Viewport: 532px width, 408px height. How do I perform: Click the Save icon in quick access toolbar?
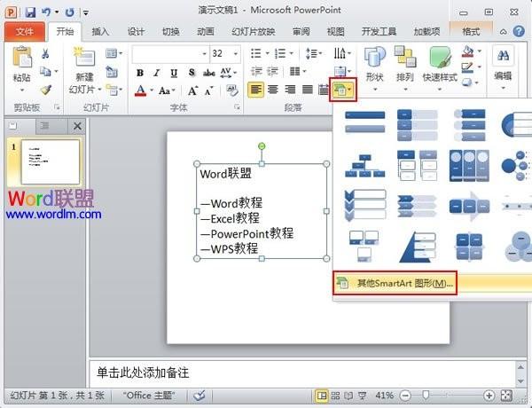pos(30,12)
